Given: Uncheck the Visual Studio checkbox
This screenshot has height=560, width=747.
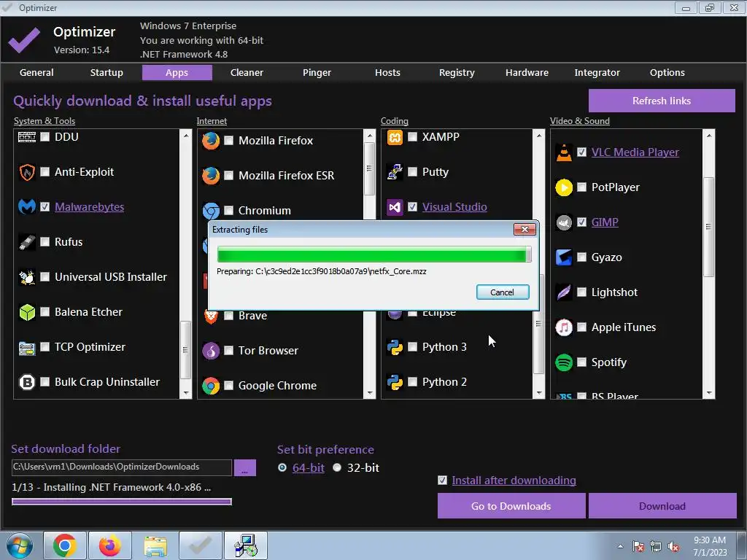Looking at the screenshot, I should click(x=413, y=206).
